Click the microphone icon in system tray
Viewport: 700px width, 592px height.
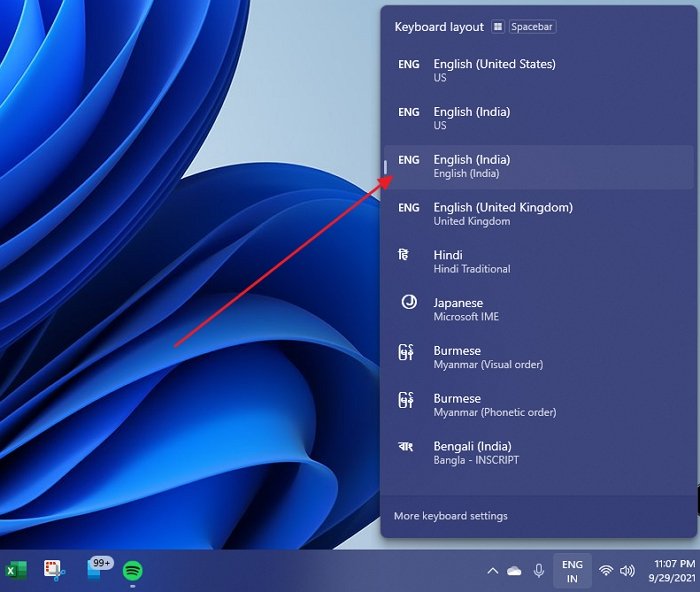pos(539,571)
